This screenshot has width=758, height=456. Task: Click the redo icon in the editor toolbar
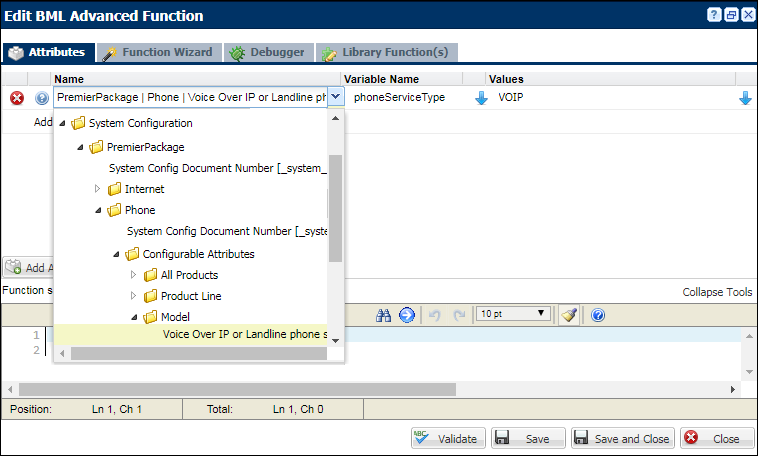[x=459, y=315]
